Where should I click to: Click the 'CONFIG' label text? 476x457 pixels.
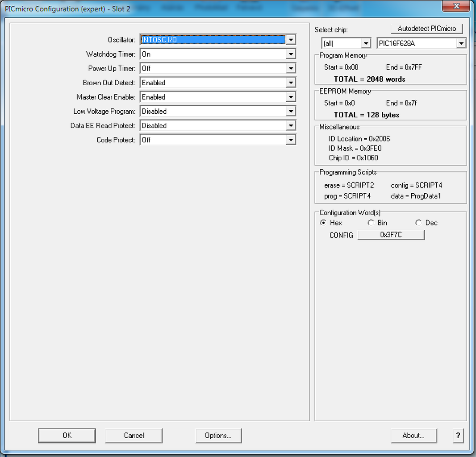click(341, 235)
